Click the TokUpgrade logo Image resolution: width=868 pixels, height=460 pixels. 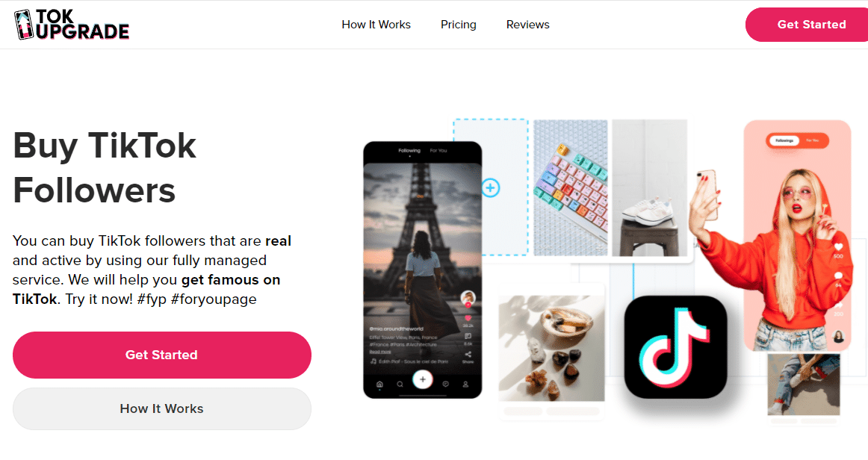(x=72, y=25)
